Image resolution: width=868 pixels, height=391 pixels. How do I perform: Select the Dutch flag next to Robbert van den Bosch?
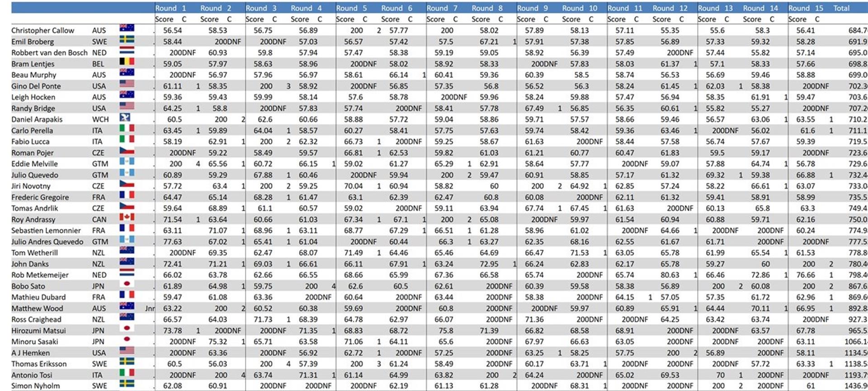point(127,50)
